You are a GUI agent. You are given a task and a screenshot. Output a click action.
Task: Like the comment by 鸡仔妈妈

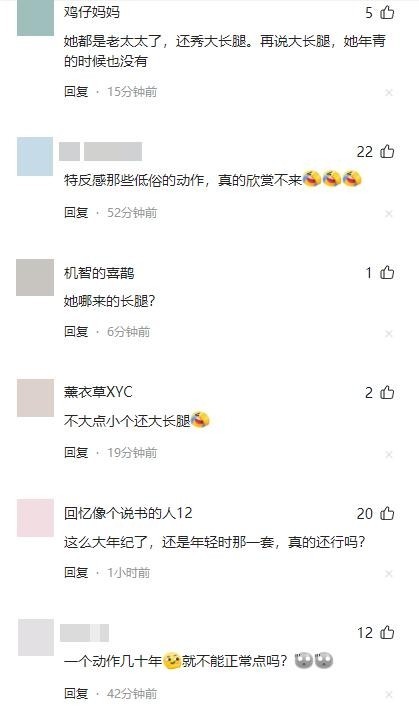point(387,12)
